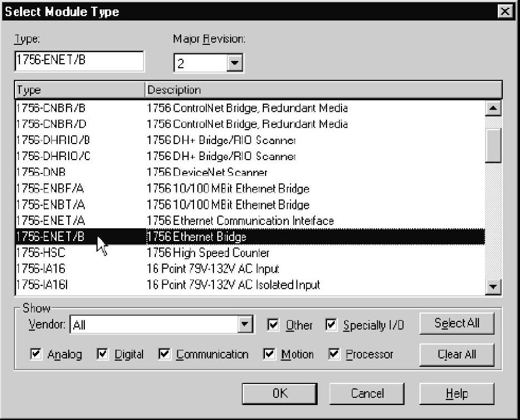The height and width of the screenshot is (420, 520).
Task: Click '1756 DeviceNet Scanner' description
Action: (207, 172)
